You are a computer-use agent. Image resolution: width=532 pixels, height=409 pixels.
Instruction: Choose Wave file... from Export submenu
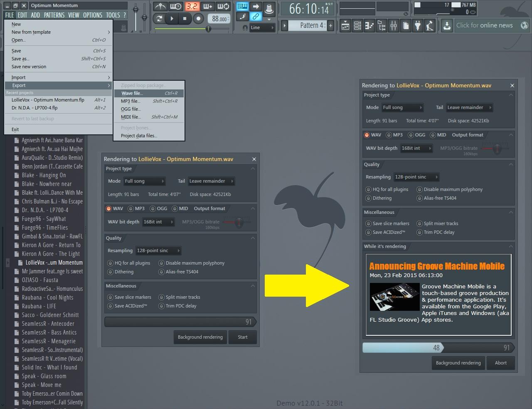(x=149, y=93)
